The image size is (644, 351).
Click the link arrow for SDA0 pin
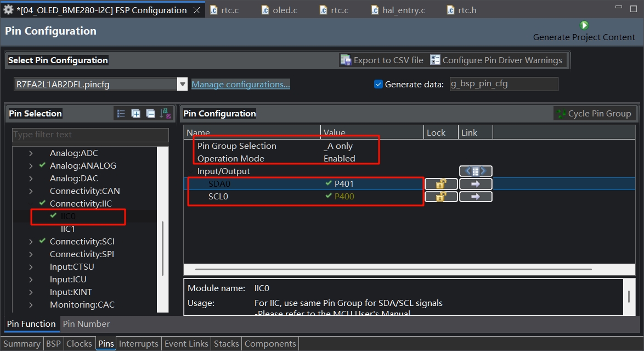point(476,184)
